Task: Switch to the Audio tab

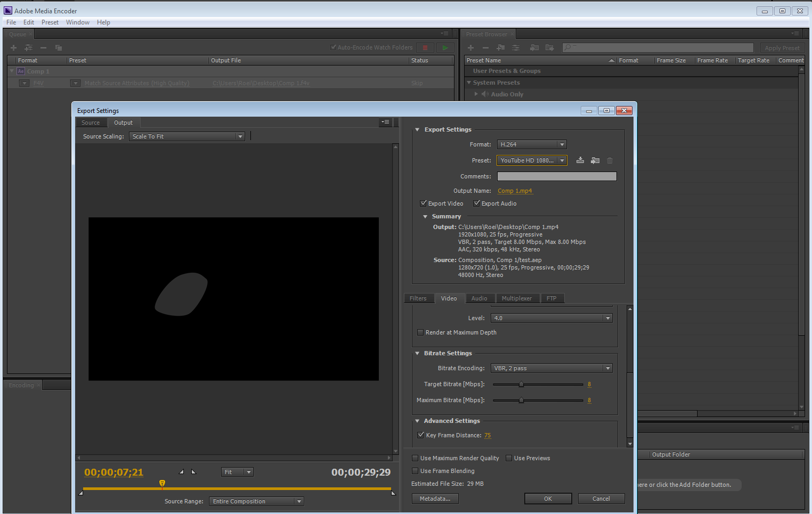Action: click(x=480, y=298)
